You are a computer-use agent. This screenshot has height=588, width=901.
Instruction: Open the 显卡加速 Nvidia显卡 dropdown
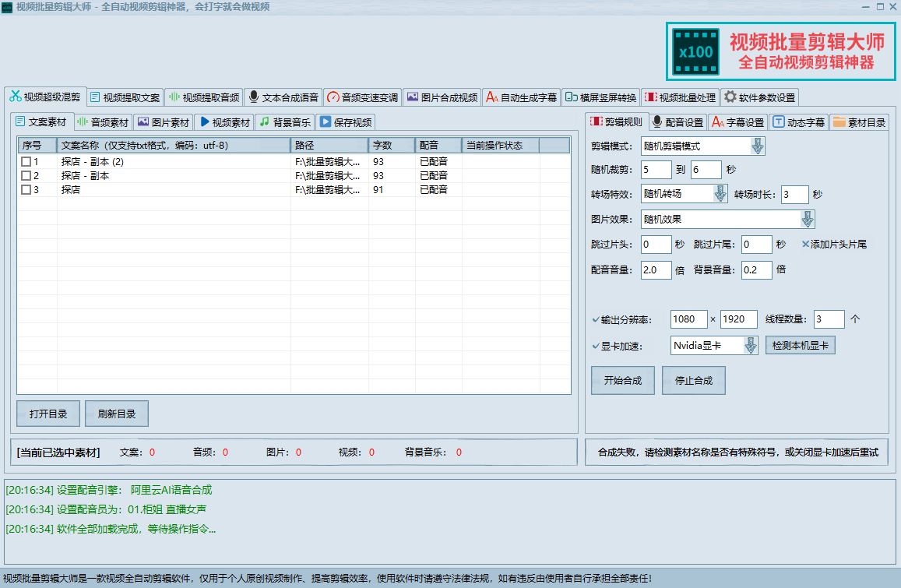coord(750,346)
